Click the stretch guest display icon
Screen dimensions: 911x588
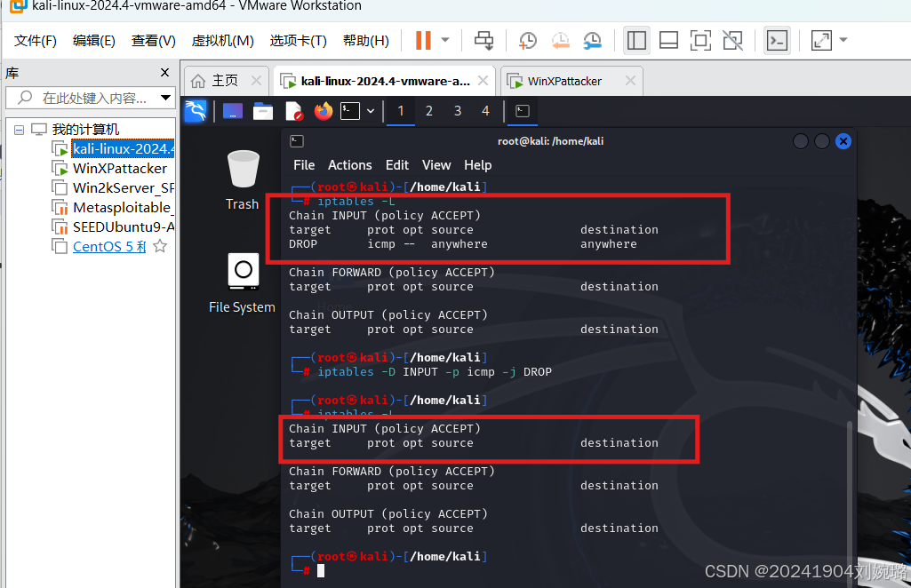[821, 40]
